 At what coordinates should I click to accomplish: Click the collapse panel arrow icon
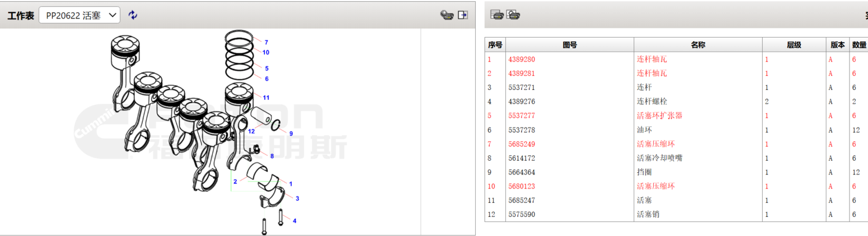coord(463,15)
